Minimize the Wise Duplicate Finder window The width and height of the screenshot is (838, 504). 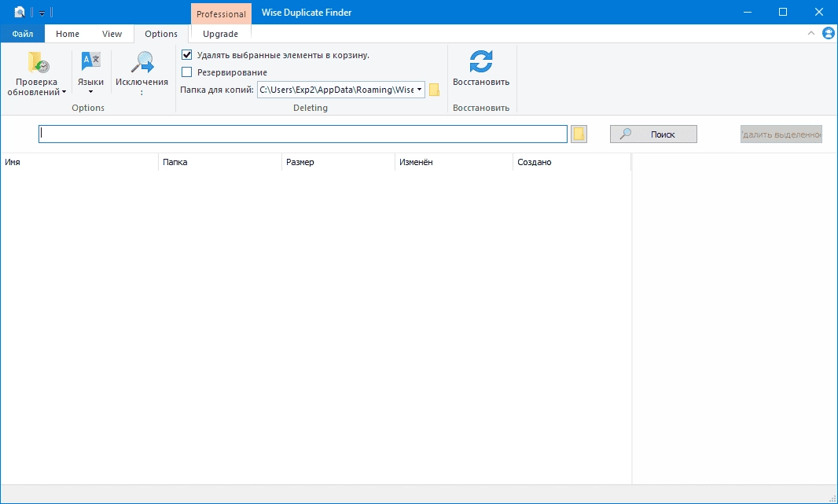point(747,12)
